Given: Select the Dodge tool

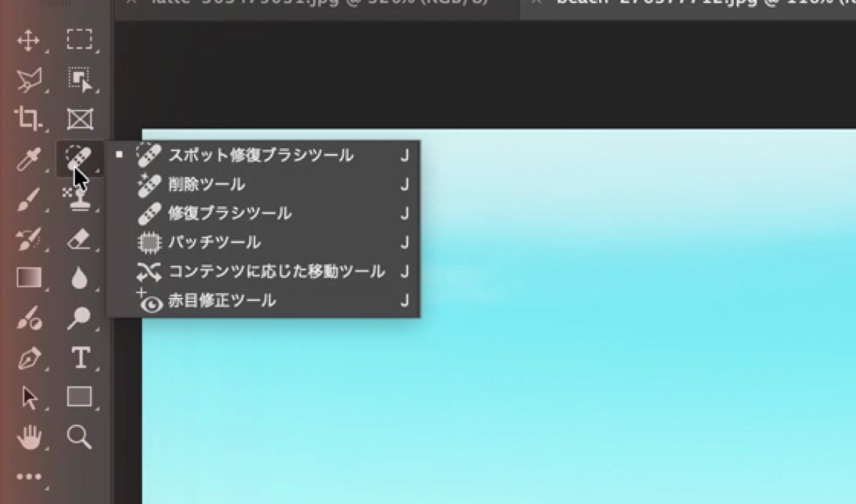Looking at the screenshot, I should [x=78, y=318].
